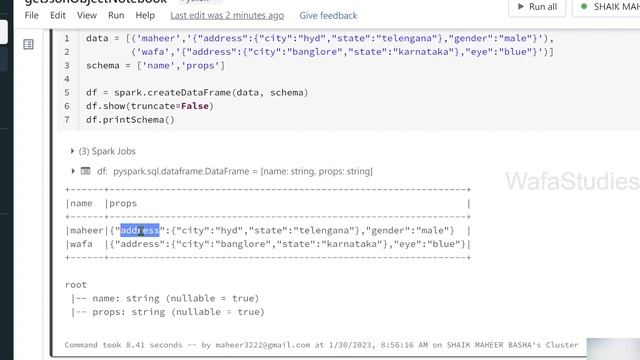Image resolution: width=640 pixels, height=360 pixels.
Task: Click the green cluster status dot
Action: pos(584,7)
